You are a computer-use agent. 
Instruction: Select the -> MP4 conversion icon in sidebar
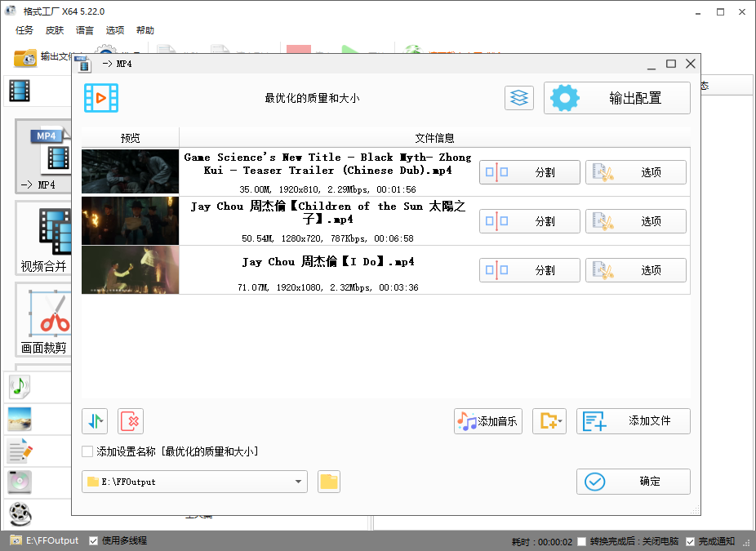click(x=43, y=156)
